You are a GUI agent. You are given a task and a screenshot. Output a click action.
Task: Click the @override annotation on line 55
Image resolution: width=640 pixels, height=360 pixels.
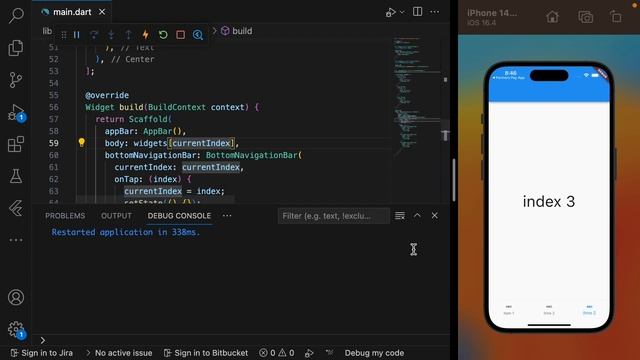107,95
